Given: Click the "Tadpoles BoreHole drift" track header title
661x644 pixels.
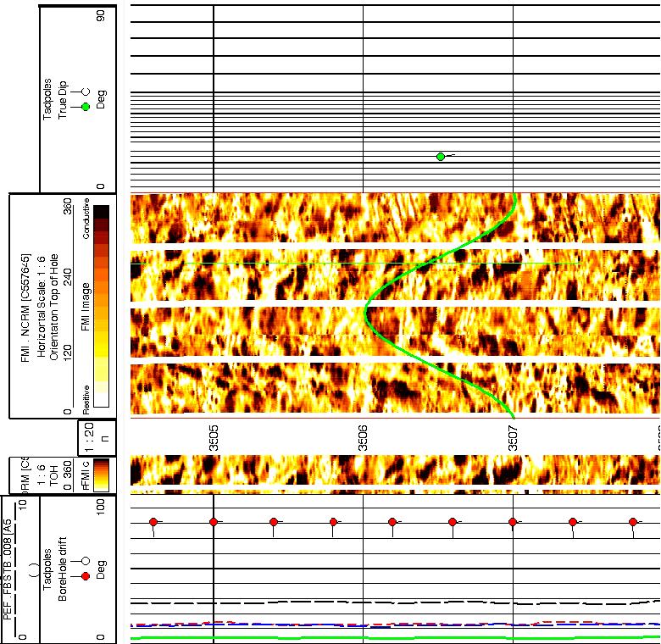Looking at the screenshot, I should (54, 575).
